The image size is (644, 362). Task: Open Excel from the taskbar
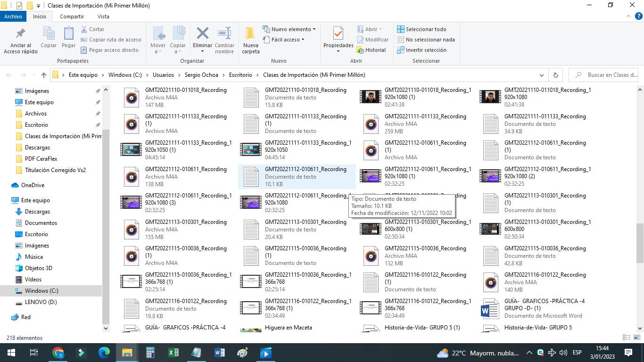click(x=173, y=353)
